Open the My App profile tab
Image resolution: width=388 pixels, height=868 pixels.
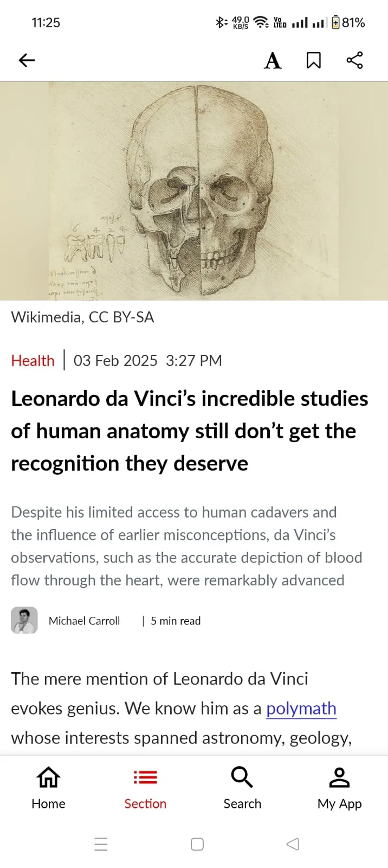[339, 788]
